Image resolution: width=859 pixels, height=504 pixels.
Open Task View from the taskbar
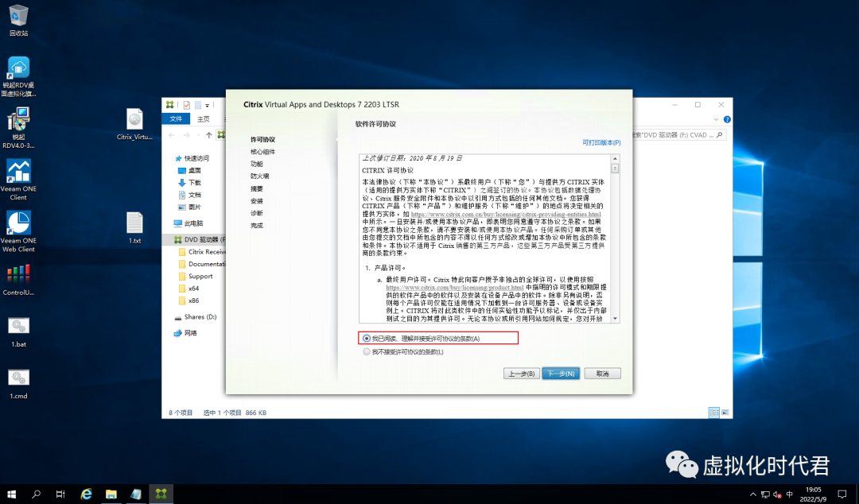pyautogui.click(x=60, y=494)
